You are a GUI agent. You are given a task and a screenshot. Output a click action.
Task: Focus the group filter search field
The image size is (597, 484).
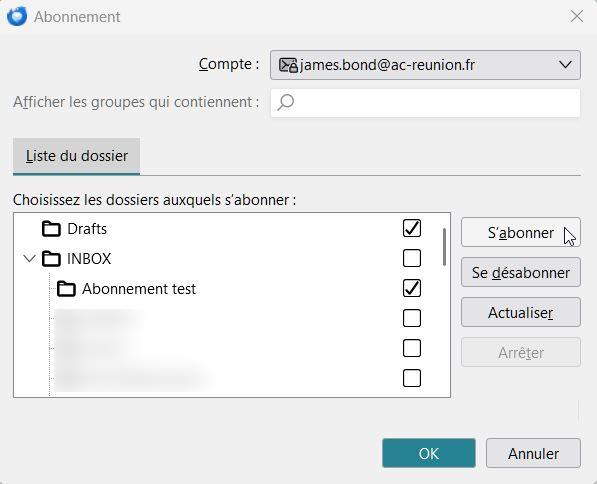(425, 102)
